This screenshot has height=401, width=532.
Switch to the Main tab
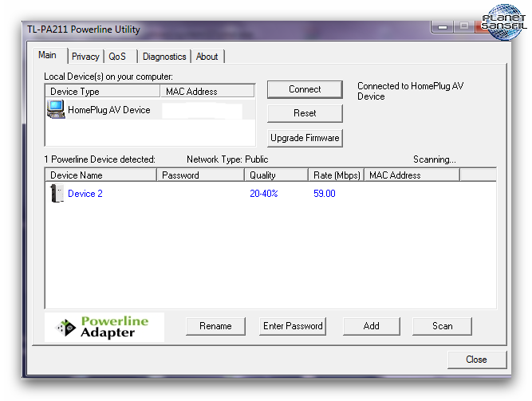point(48,55)
